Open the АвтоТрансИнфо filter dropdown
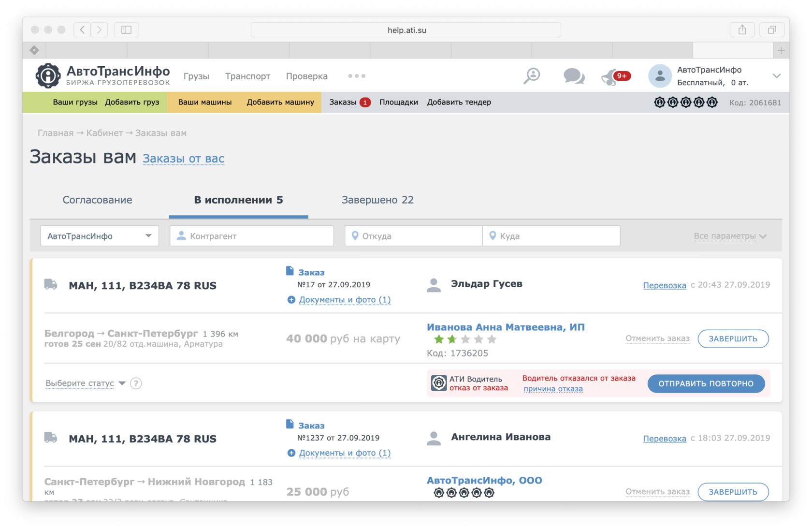 coord(100,236)
